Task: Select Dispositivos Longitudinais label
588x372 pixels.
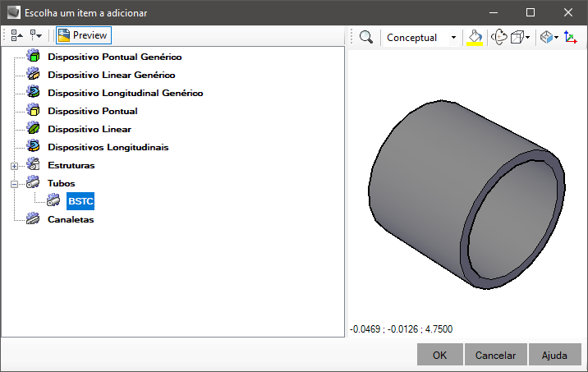Action: (x=108, y=147)
